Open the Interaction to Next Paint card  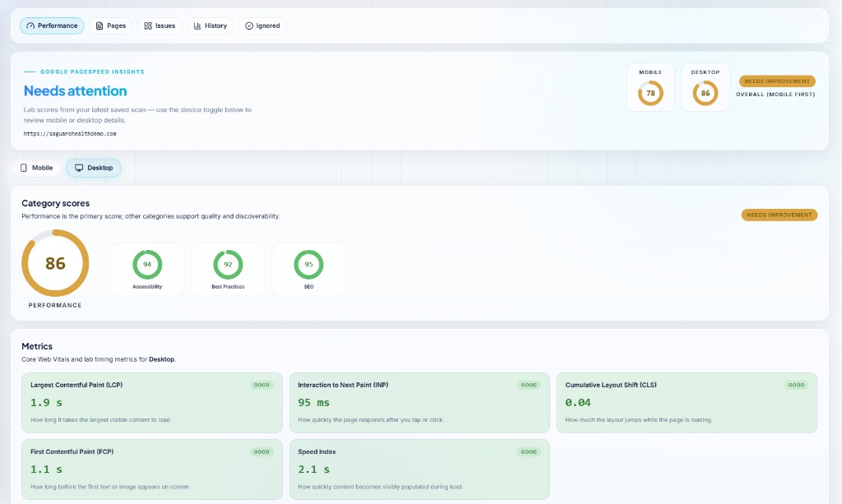point(419,403)
